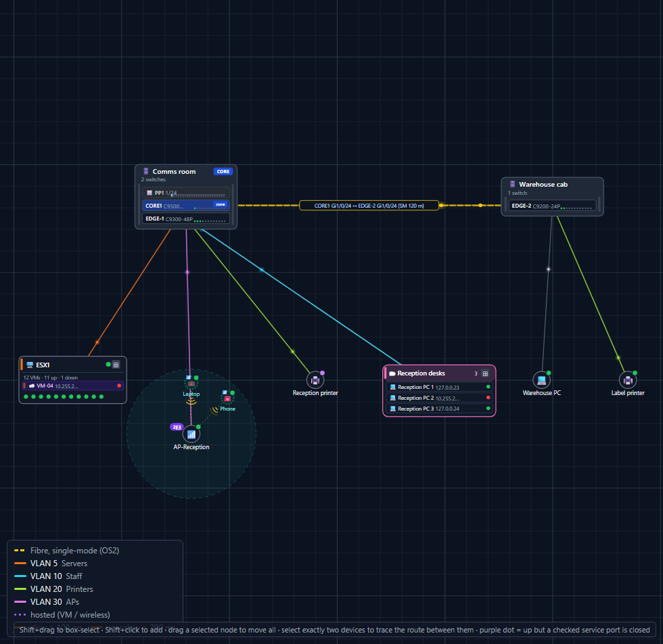Viewport: 663px width, 644px height.
Task: Click the signal icon above the Phone node
Action: coord(225,392)
